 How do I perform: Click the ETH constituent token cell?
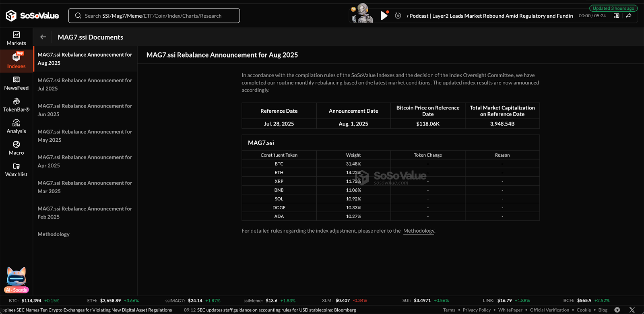(279, 173)
